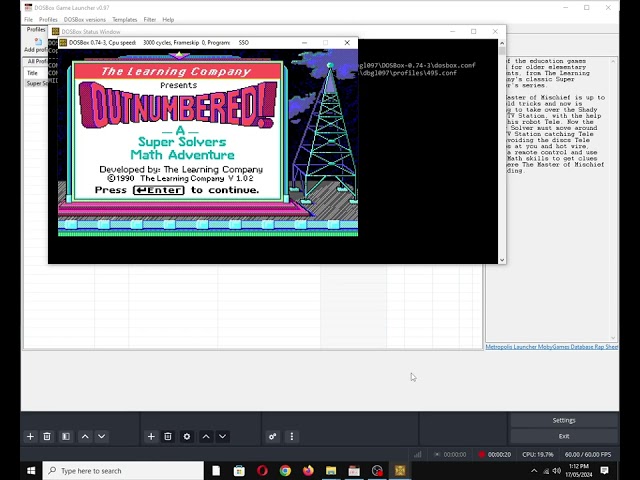Click the 00:00:20 recording timer
Screen dimensions: 640x480
click(499, 454)
